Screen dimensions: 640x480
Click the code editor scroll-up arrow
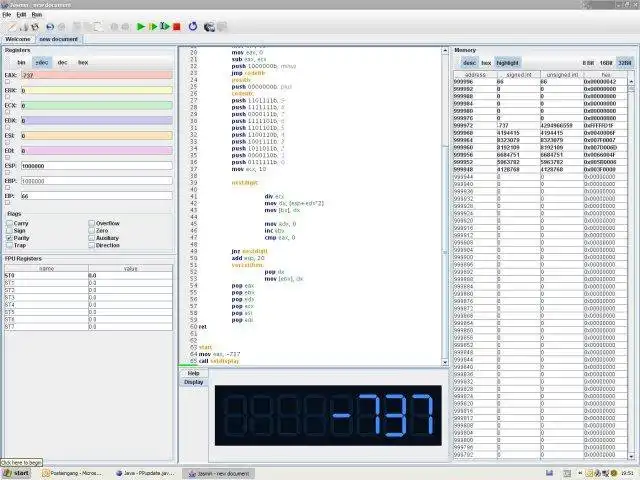(x=445, y=51)
